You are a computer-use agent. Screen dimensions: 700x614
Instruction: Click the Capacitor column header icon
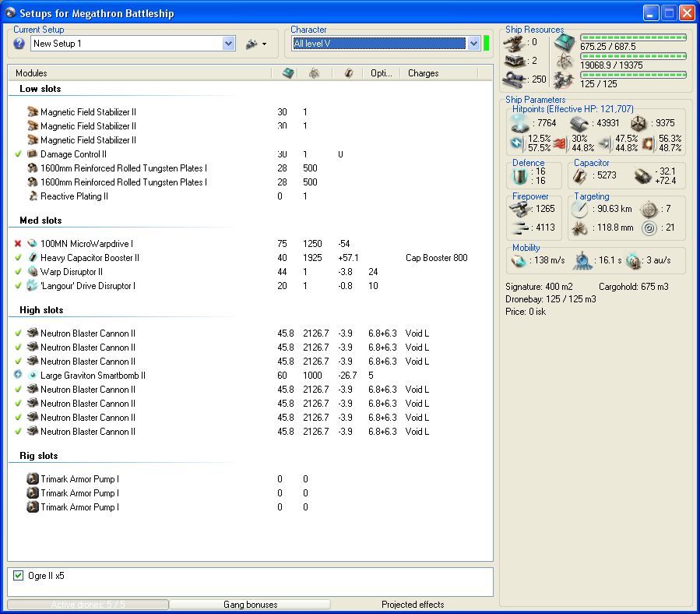coord(349,72)
